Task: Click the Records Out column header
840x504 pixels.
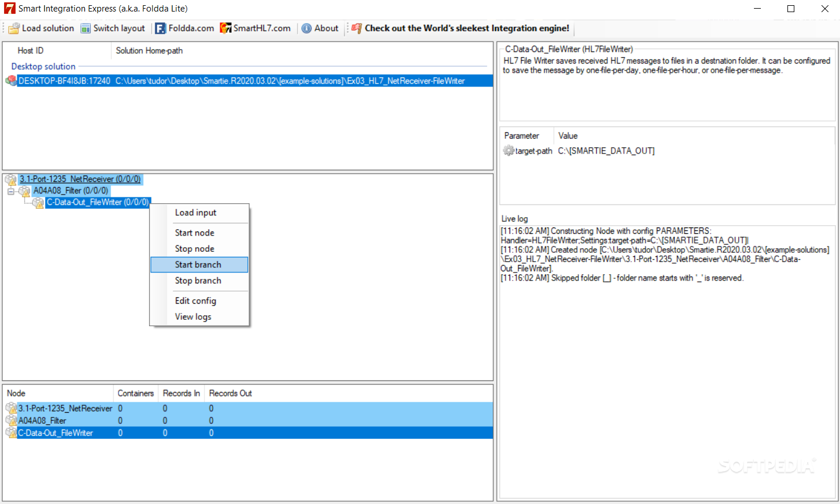Action: pyautogui.click(x=231, y=393)
